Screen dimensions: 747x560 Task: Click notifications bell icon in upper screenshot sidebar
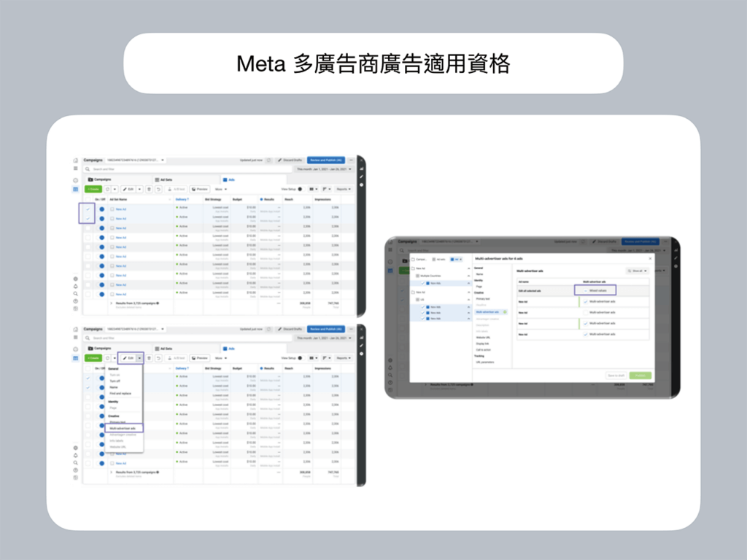pos(75,286)
